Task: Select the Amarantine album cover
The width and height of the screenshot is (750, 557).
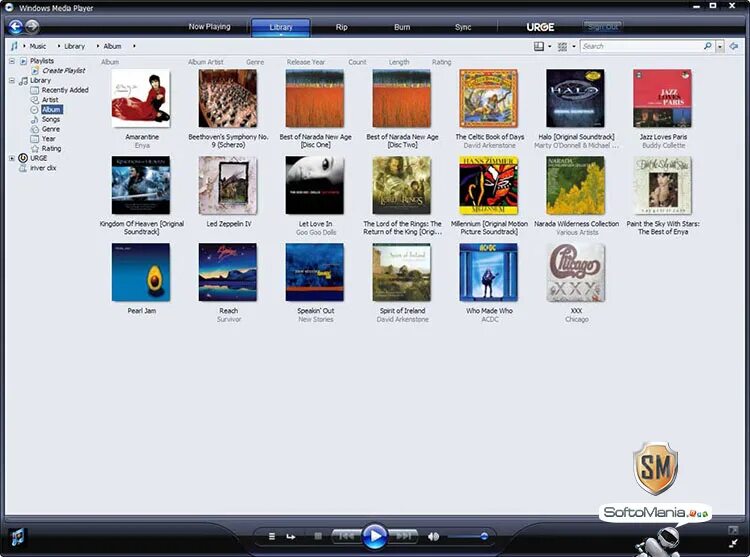Action: click(141, 98)
